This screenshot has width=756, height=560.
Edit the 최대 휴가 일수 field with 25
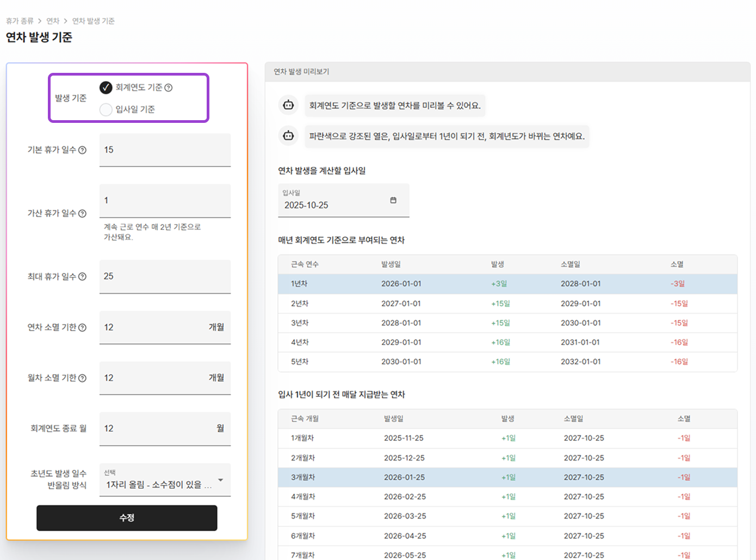click(x=165, y=277)
